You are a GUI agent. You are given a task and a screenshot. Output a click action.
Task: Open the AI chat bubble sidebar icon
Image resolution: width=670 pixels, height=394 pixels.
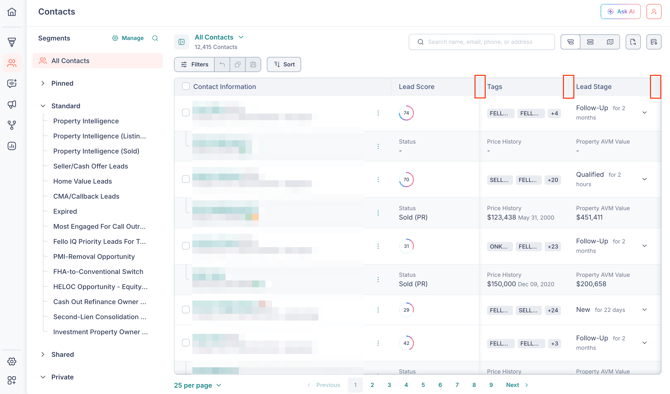12,83
